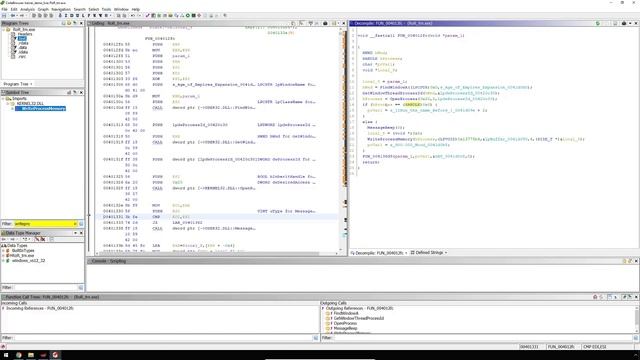Open the Analysis menu
Viewport: 640px width, 360px height.
click(27, 9)
